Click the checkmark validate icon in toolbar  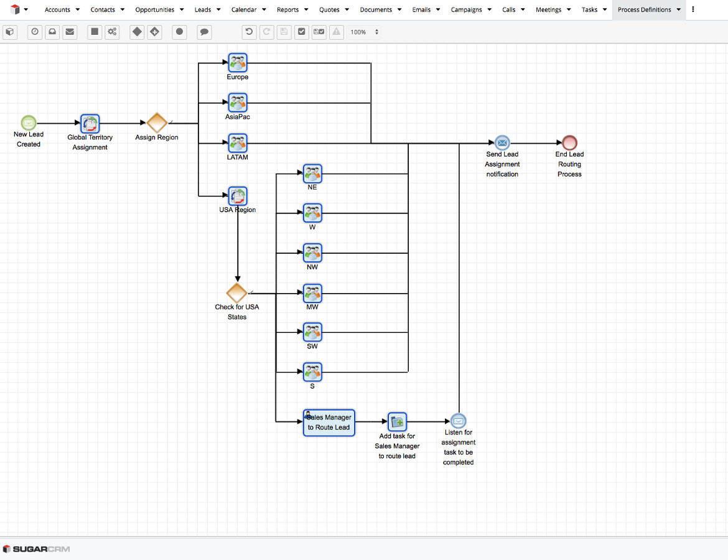302,32
